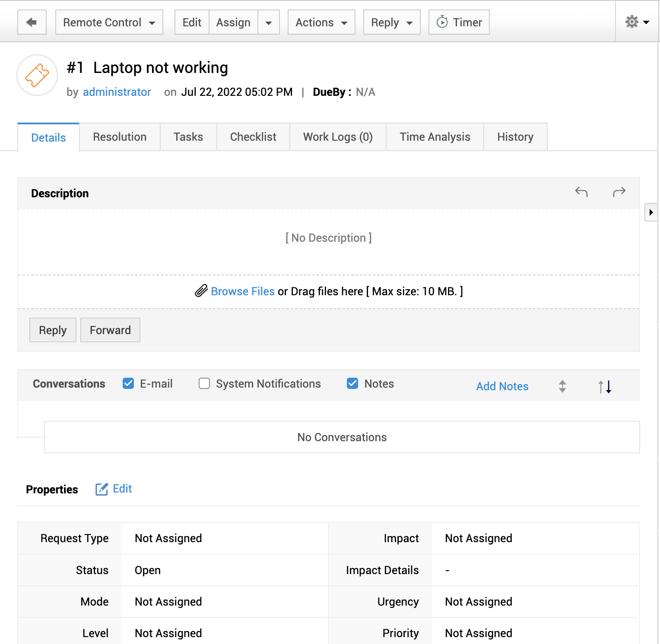The width and height of the screenshot is (660, 644).
Task: Click the Add Notes link
Action: pos(502,386)
